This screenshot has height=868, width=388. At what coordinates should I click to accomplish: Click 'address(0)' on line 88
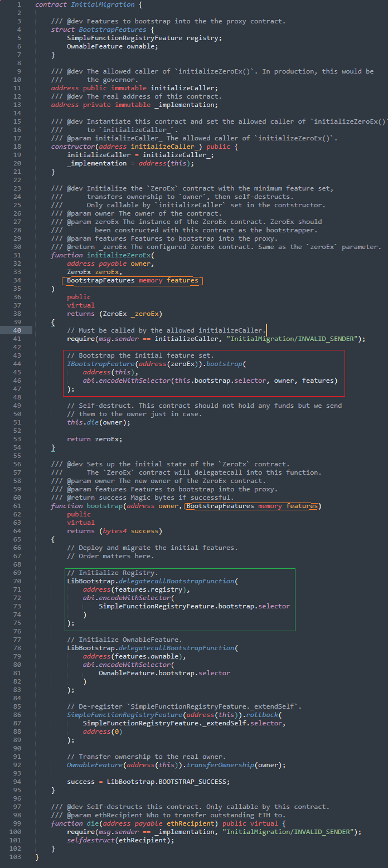[103, 732]
